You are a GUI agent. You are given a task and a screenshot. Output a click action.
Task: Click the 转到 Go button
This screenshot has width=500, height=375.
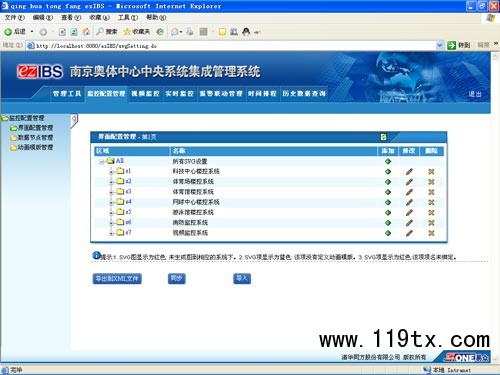tap(459, 45)
